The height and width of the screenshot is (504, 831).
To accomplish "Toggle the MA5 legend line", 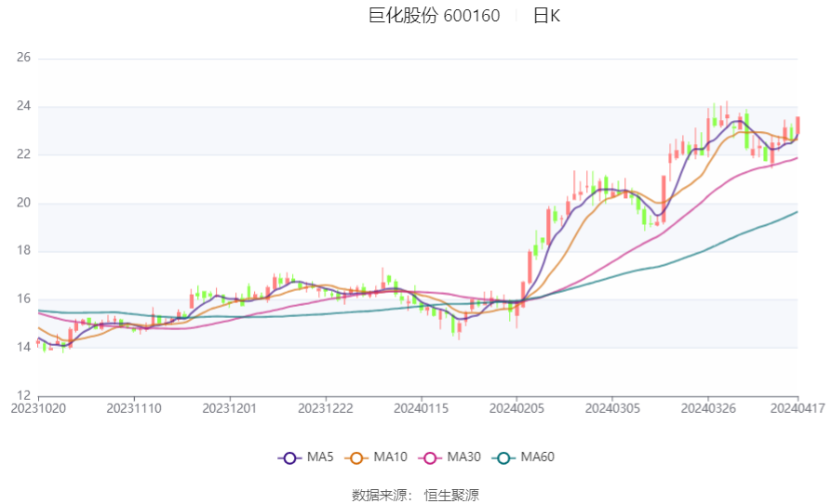I will 306,458.
